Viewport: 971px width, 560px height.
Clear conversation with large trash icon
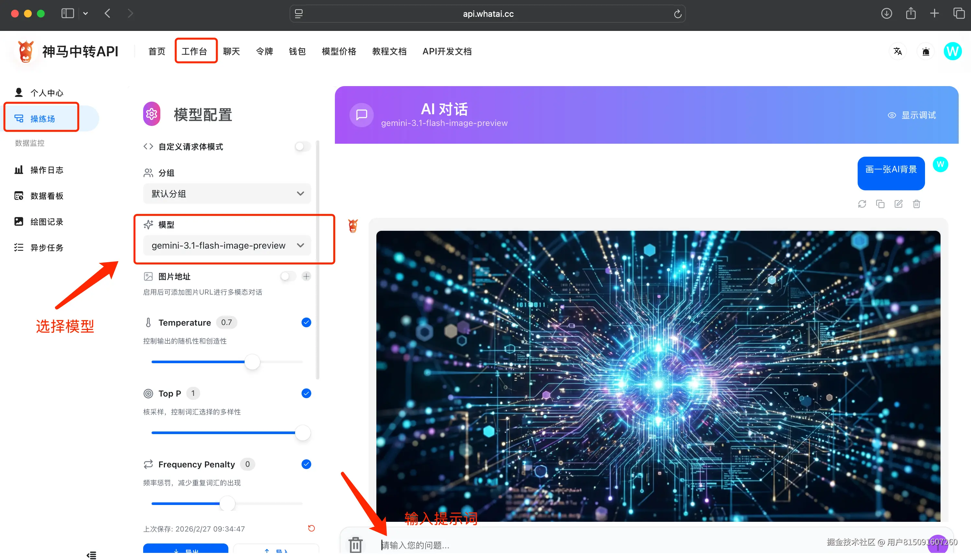click(355, 544)
